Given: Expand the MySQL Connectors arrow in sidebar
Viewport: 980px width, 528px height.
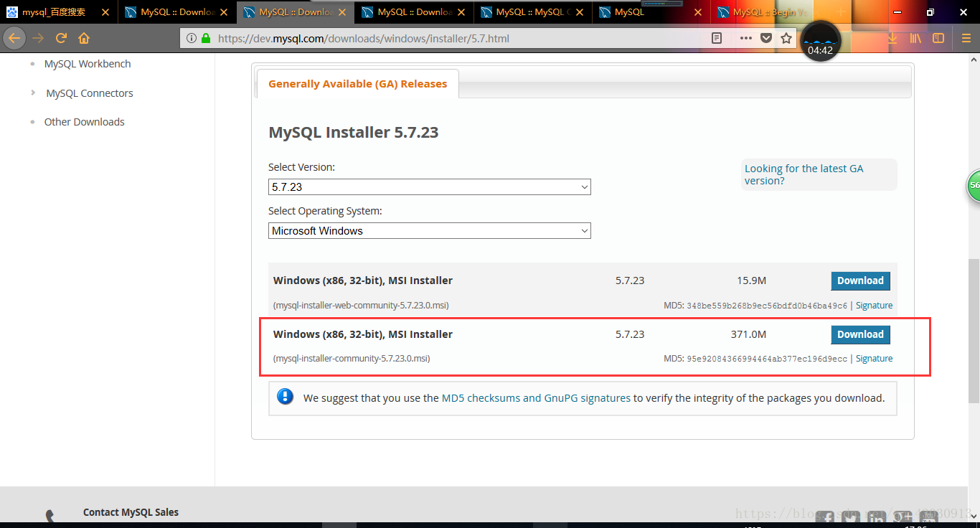Looking at the screenshot, I should [x=33, y=93].
